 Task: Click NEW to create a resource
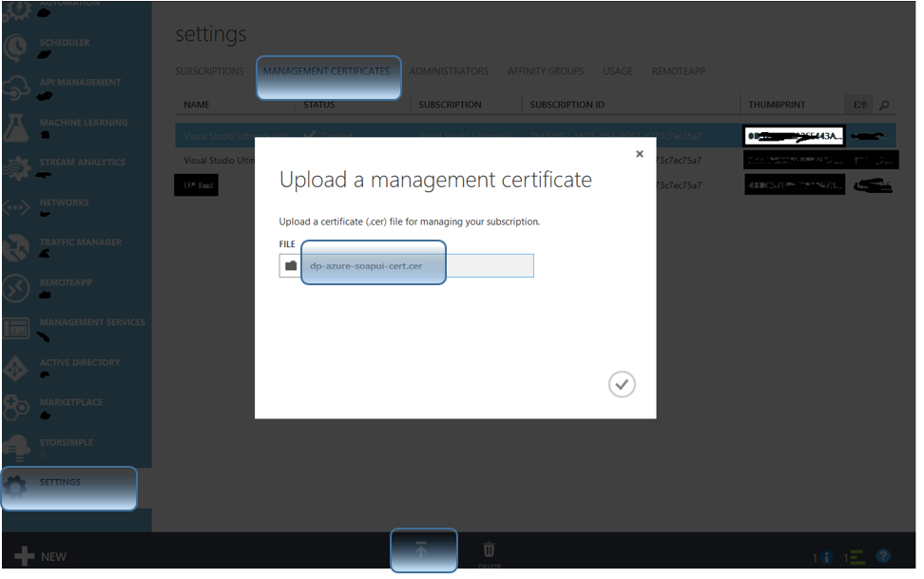click(x=38, y=556)
